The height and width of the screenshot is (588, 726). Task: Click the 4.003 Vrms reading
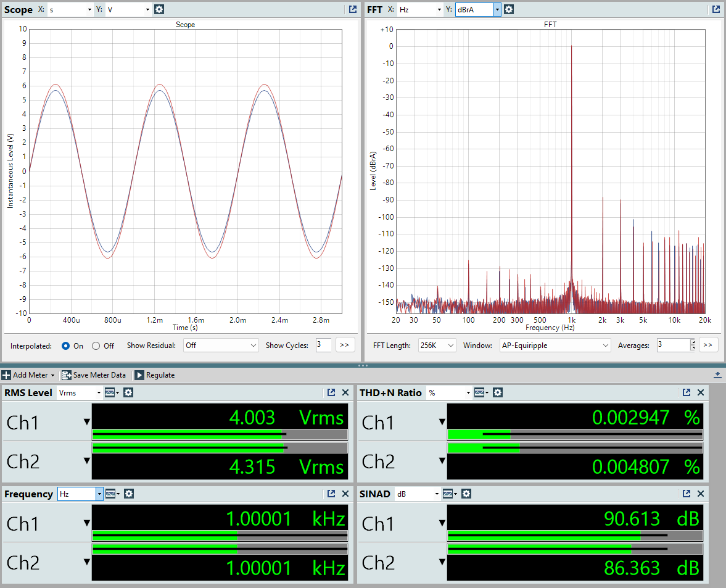coord(287,418)
